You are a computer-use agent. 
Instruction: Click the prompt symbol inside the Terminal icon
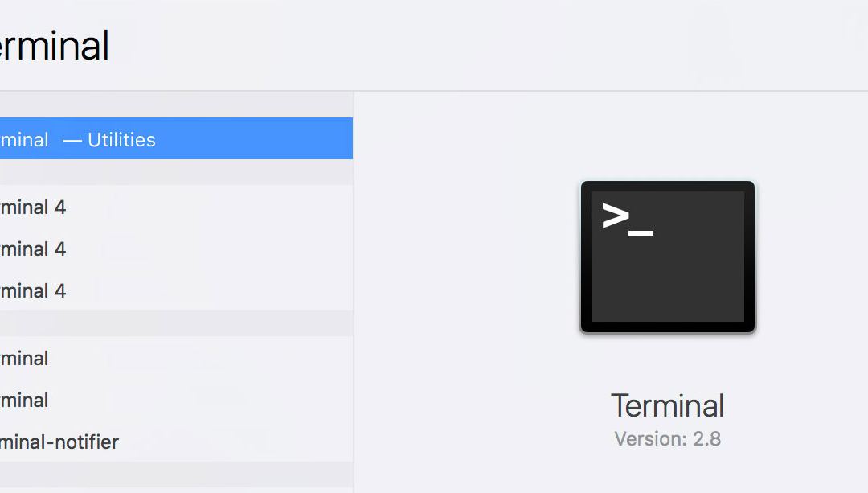627,217
